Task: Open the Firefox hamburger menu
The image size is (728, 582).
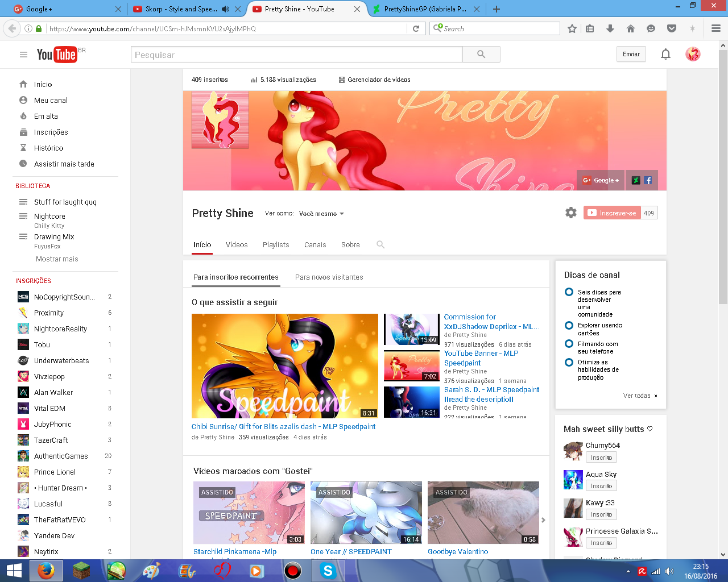Action: pos(716,28)
